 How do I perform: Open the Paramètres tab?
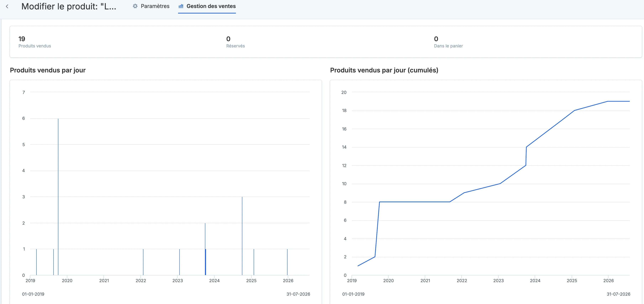pos(151,6)
